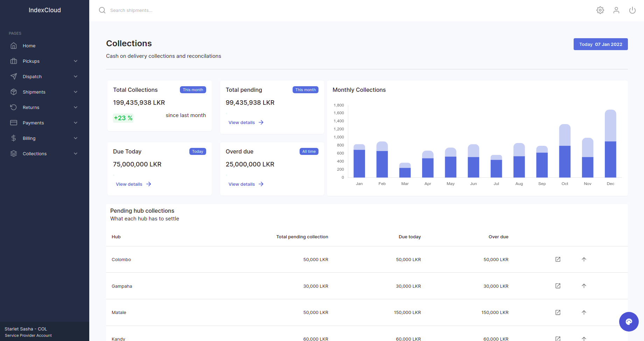The width and height of the screenshot is (644, 341).
Task: Select the Returns sidebar item
Action: coord(31,107)
